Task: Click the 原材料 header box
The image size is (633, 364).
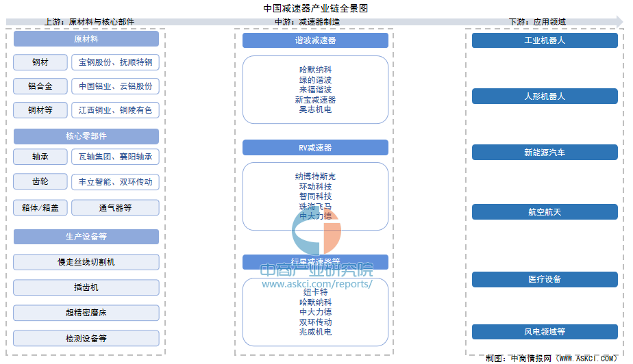Action: coord(86,39)
